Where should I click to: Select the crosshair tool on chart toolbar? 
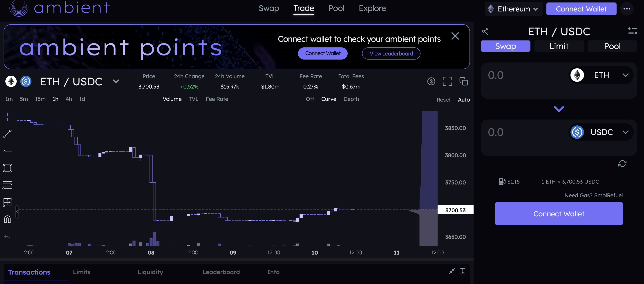[7, 117]
